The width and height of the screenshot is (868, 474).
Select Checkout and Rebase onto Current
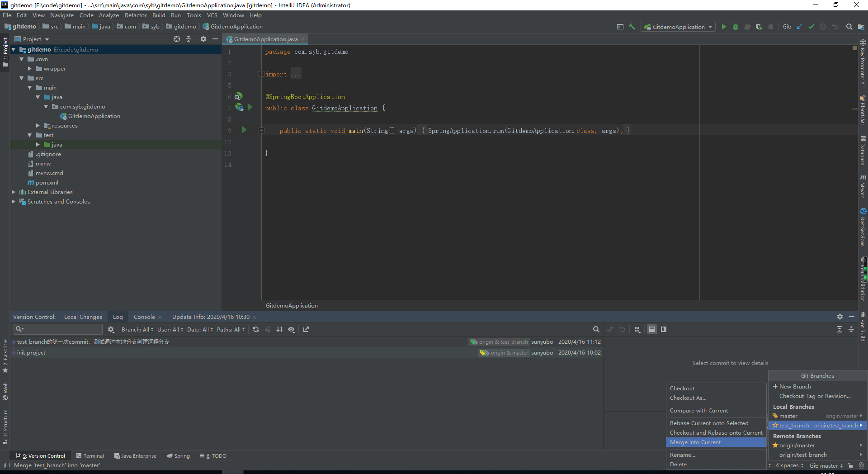[717, 432]
